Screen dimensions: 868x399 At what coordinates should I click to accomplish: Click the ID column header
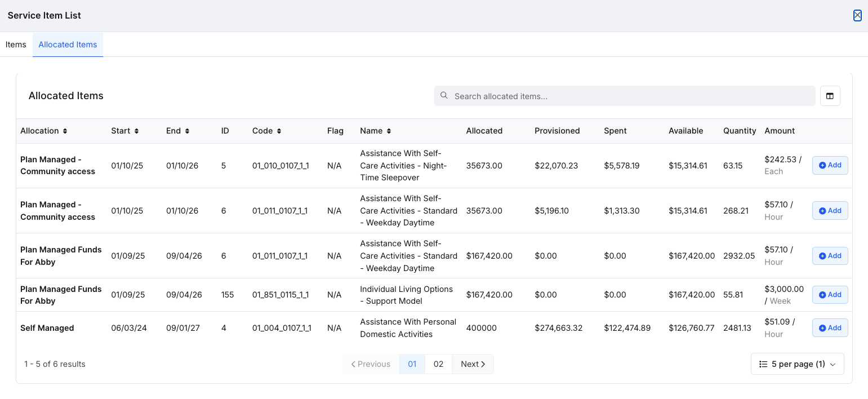click(225, 131)
